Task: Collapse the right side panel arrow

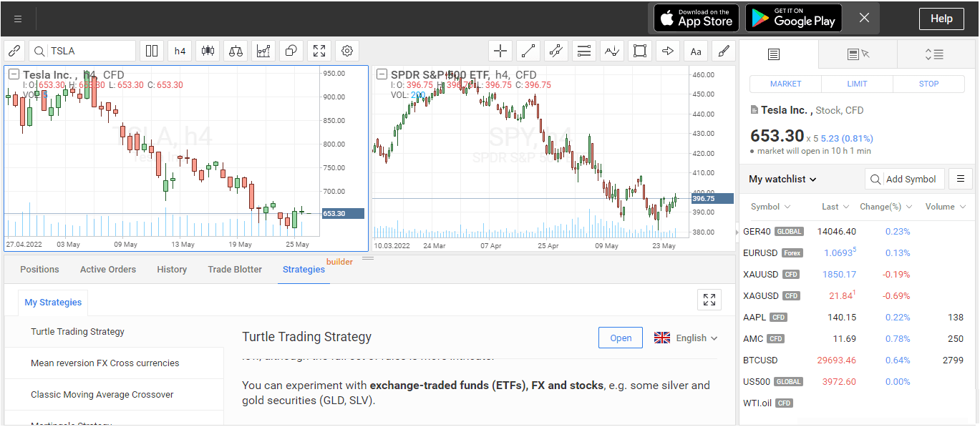Action: coord(737,232)
